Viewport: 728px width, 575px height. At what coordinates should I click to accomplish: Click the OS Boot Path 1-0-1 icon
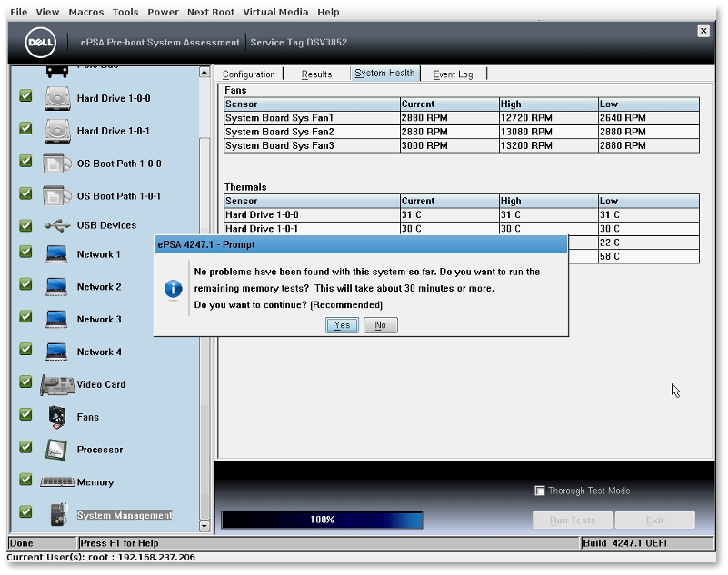click(x=57, y=196)
